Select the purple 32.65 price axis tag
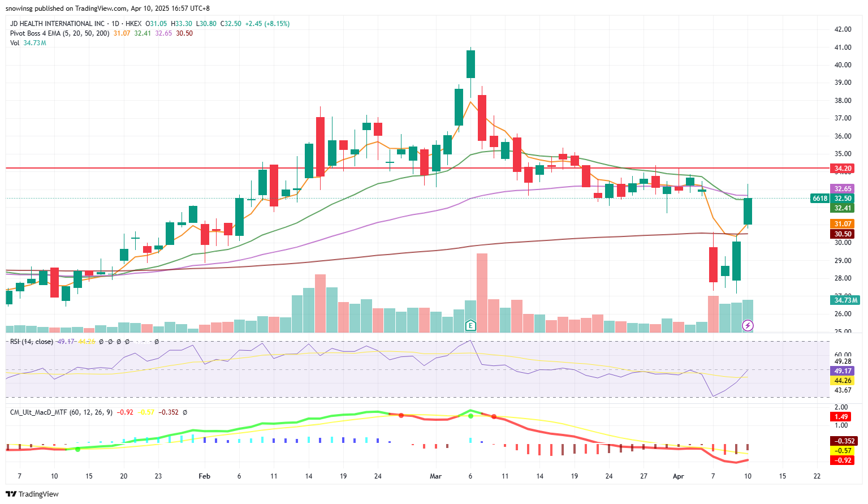This screenshot has height=504, width=868. (x=843, y=188)
